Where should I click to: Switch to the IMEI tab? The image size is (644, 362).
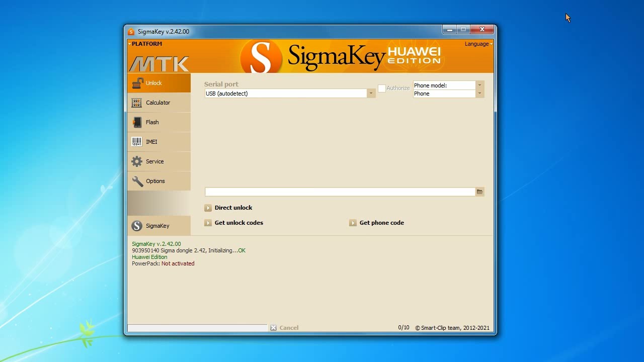pyautogui.click(x=159, y=142)
